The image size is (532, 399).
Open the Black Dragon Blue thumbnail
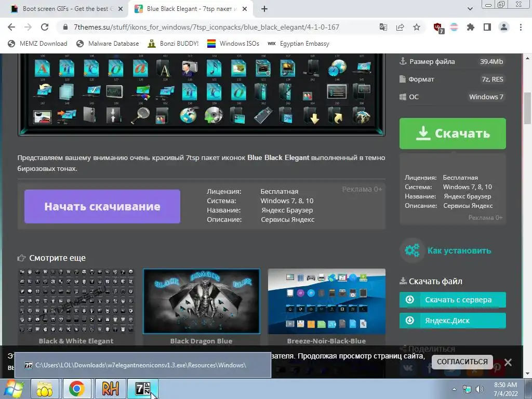coord(202,301)
